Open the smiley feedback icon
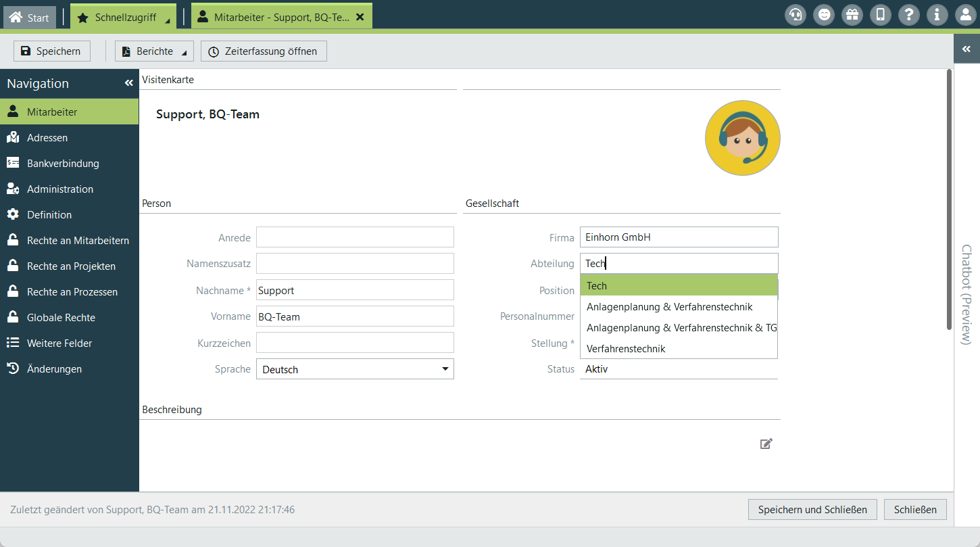 823,15
